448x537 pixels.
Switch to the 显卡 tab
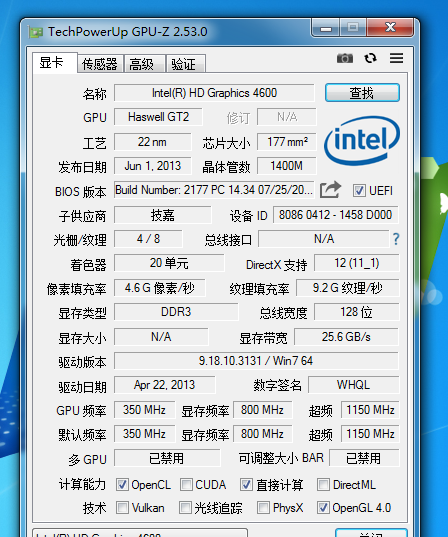(55, 63)
